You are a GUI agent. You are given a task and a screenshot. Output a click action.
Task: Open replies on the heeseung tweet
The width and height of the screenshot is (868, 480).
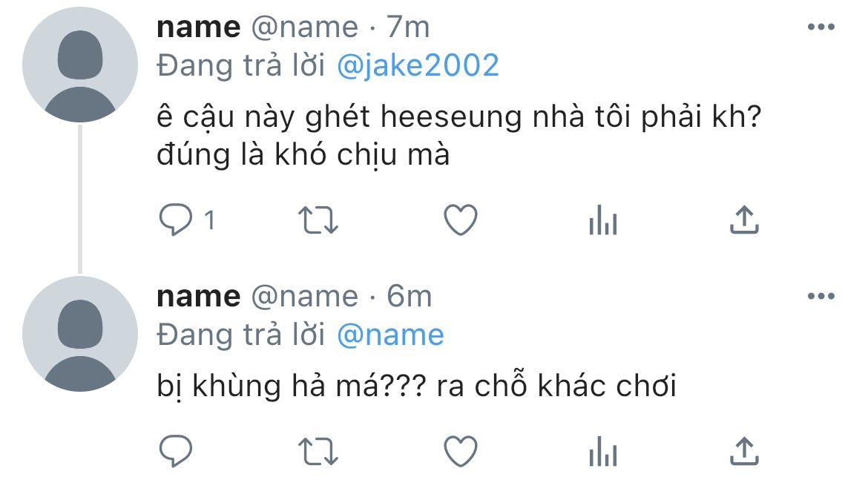click(x=186, y=220)
